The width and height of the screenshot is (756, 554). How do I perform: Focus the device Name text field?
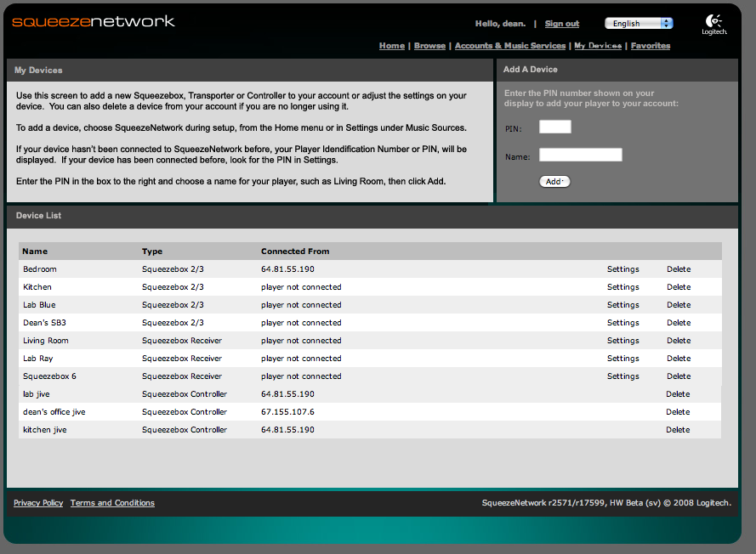coord(580,155)
